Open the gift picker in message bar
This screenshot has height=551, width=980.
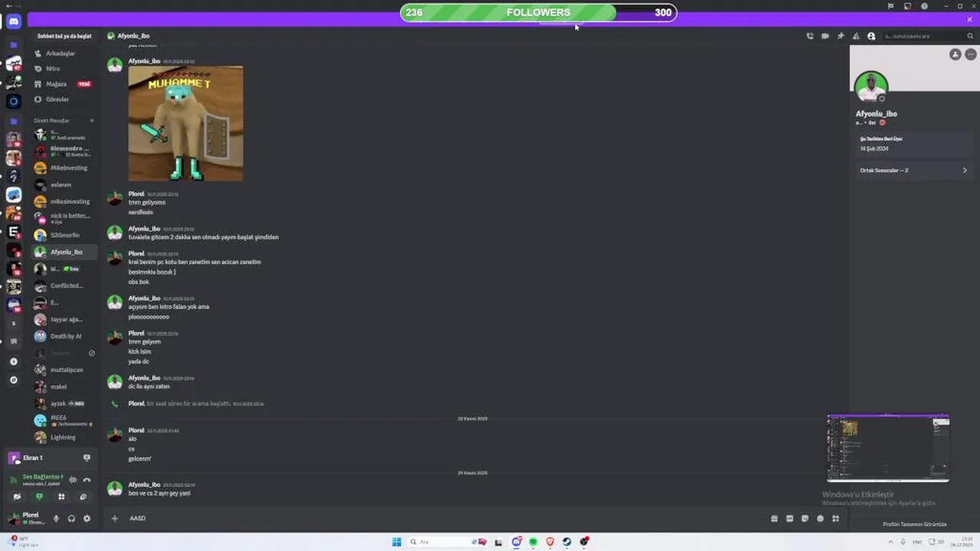pyautogui.click(x=774, y=518)
